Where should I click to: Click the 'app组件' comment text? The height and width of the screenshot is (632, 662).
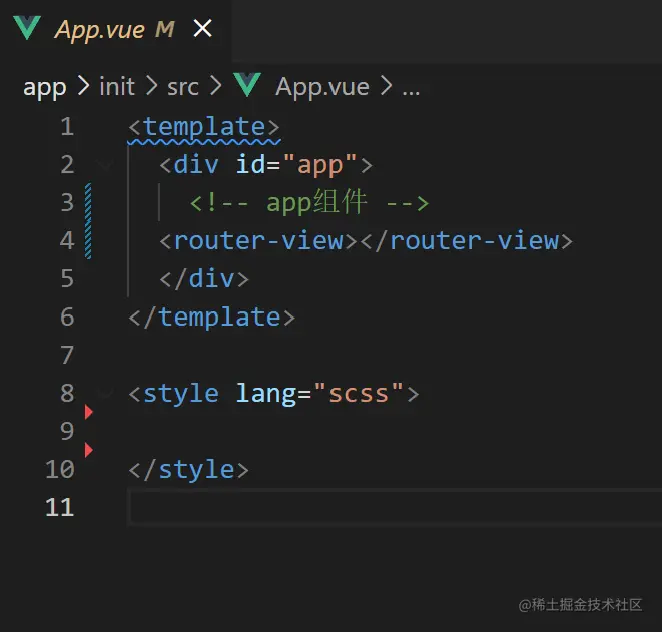point(316,203)
